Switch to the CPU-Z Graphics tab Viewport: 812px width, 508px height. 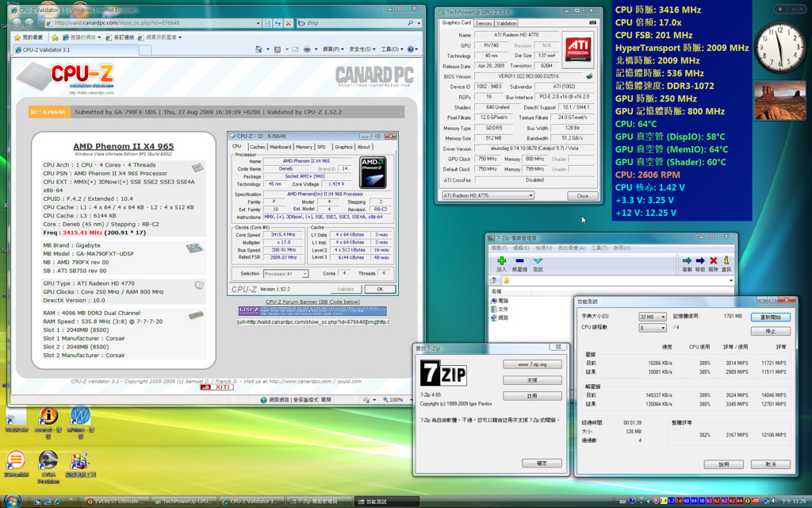(343, 147)
